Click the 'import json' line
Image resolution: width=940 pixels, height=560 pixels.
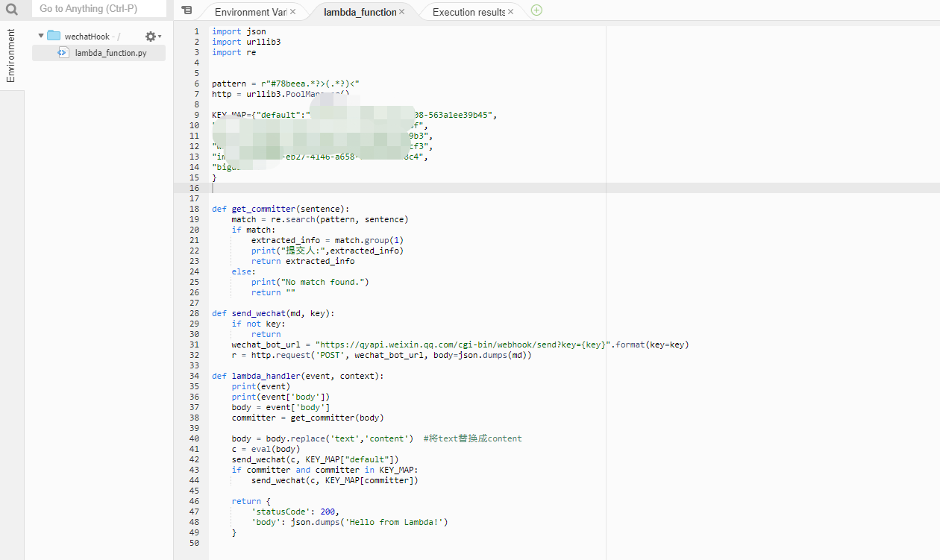click(x=239, y=31)
